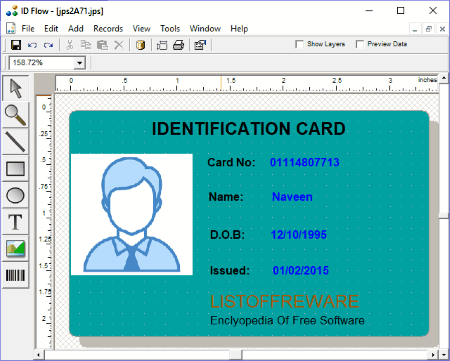
Task: Select the Enclyopedia Of Free Software text
Action: (287, 320)
